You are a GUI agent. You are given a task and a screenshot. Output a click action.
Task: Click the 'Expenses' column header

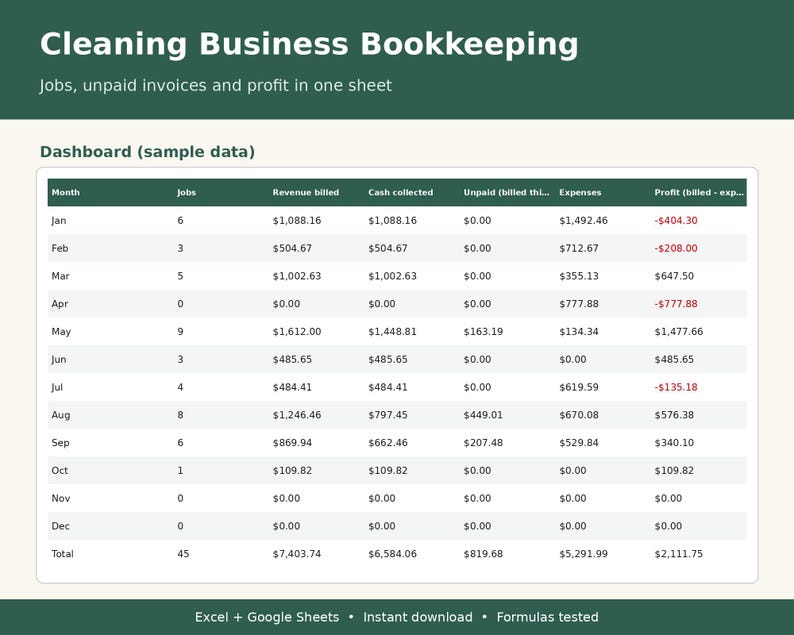(580, 192)
